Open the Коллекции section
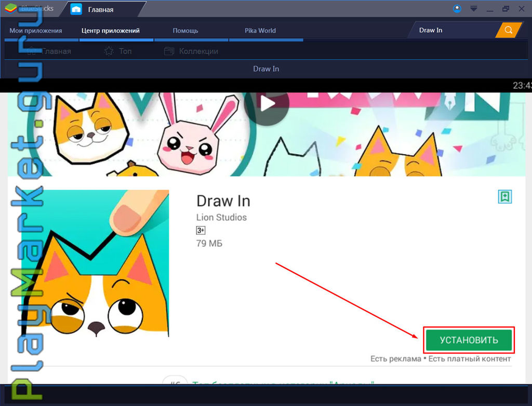Viewport: 532px width, 406px height. (x=191, y=51)
